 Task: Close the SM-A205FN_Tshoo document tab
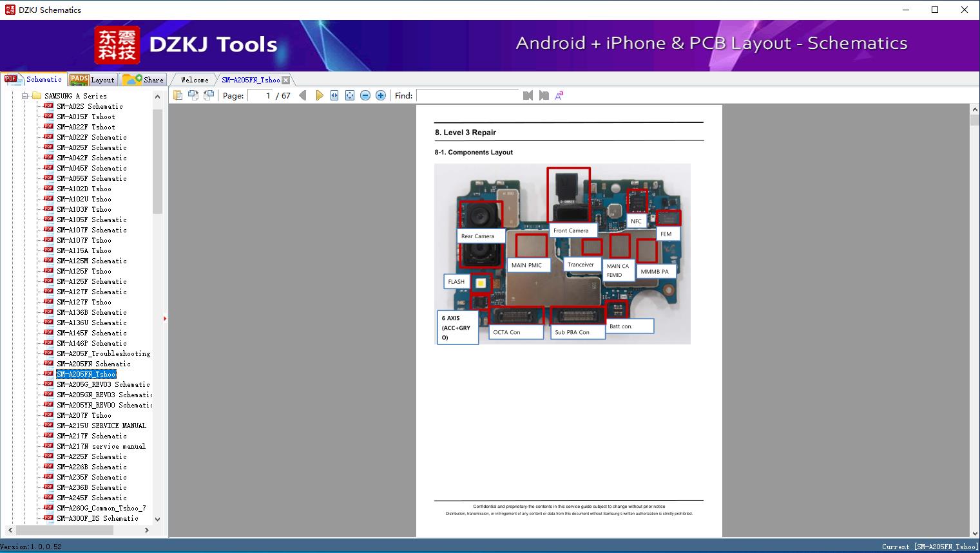[286, 80]
